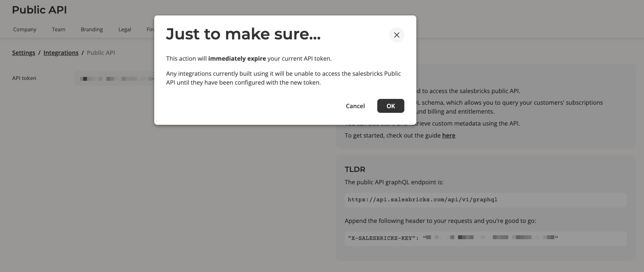
Task: Click the masked API token field
Action: pos(115,78)
